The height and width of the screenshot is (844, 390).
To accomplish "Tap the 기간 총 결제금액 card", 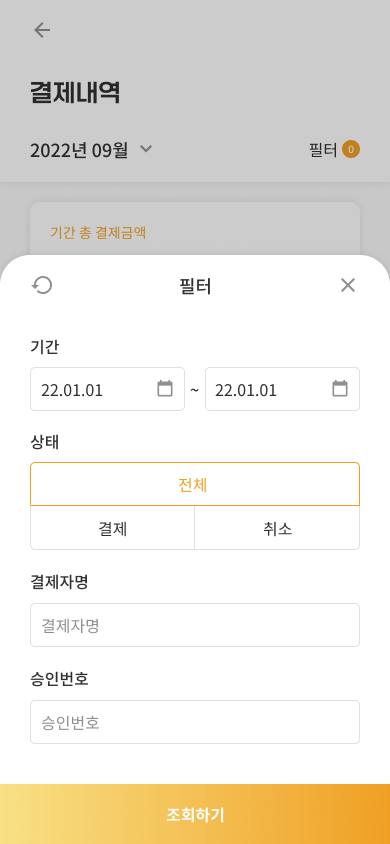I will (x=195, y=229).
